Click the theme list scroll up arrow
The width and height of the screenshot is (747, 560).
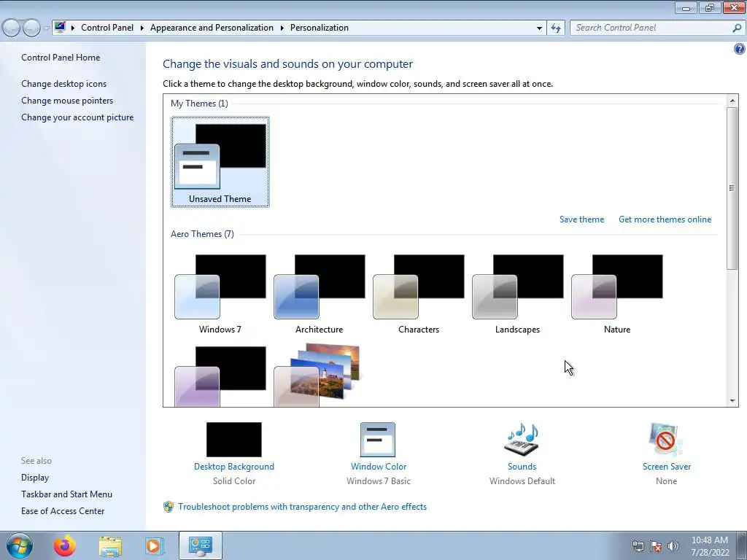point(732,101)
